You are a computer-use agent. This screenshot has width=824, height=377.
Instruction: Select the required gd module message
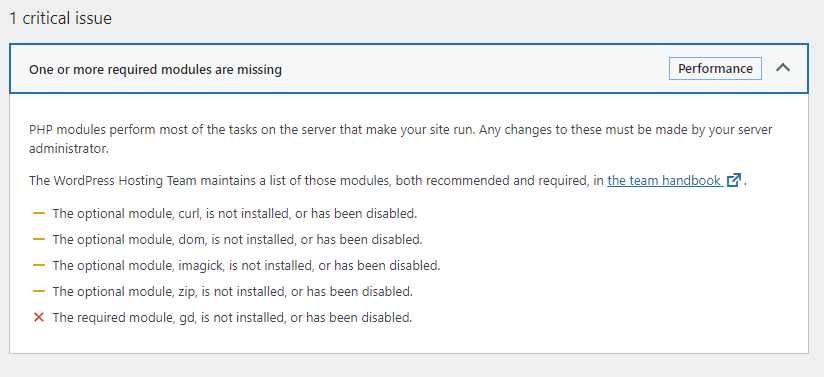tap(232, 318)
